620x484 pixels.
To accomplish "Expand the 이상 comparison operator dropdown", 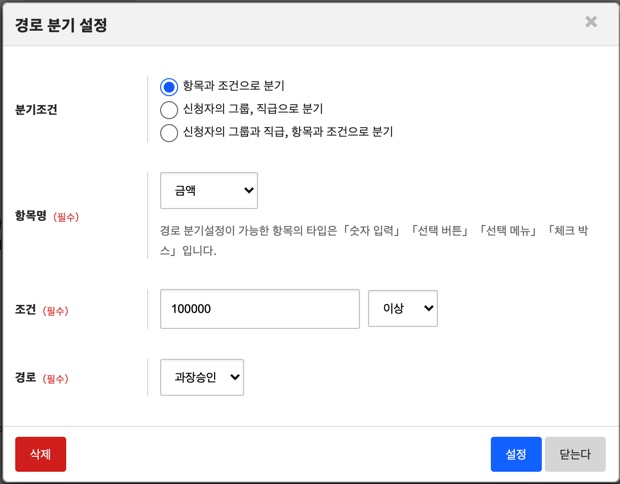I will [x=403, y=309].
